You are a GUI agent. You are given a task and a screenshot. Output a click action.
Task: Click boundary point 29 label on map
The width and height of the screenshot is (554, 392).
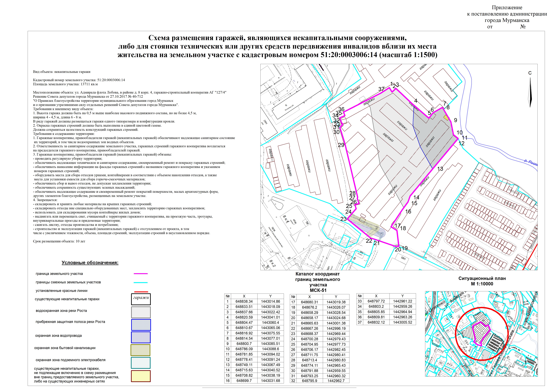point(341,145)
